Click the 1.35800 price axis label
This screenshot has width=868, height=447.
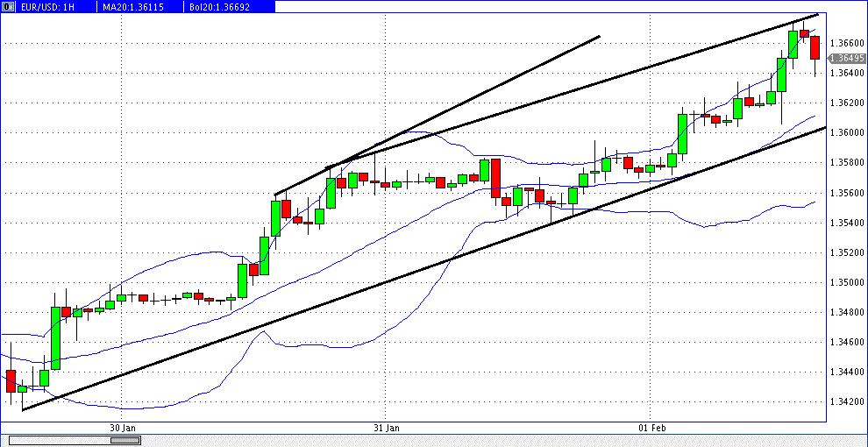[848, 163]
